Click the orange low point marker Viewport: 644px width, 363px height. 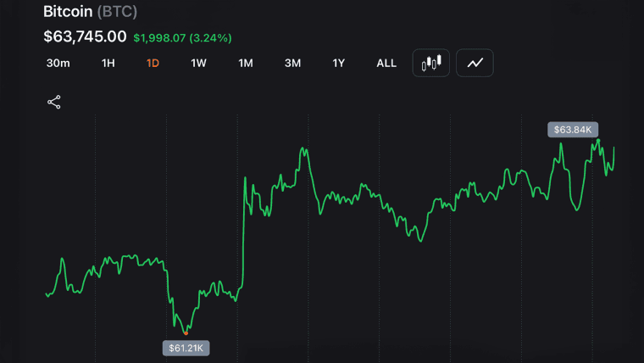coord(186,333)
